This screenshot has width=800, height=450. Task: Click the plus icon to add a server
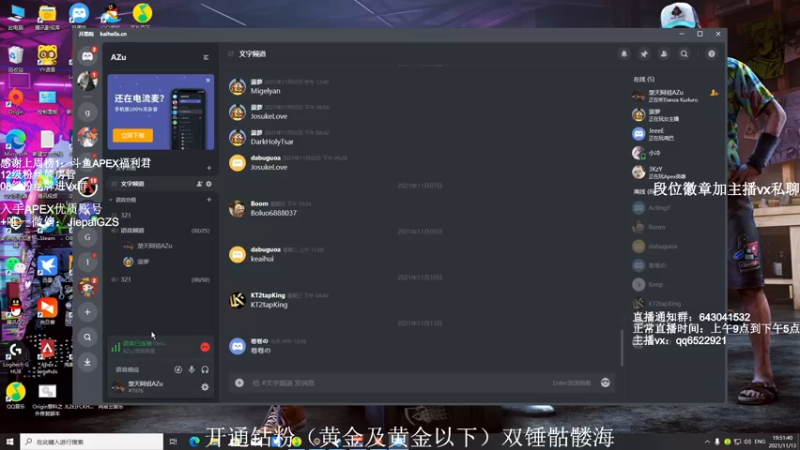87,312
